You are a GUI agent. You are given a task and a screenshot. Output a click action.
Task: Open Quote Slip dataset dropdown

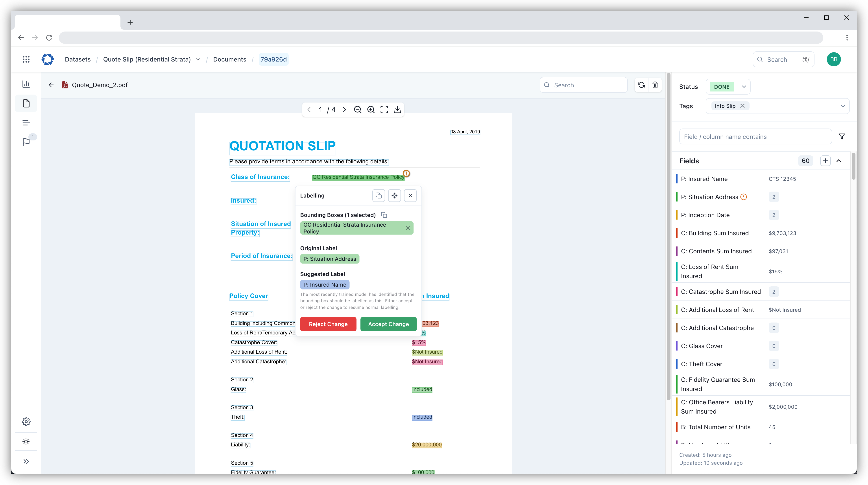[x=198, y=59]
